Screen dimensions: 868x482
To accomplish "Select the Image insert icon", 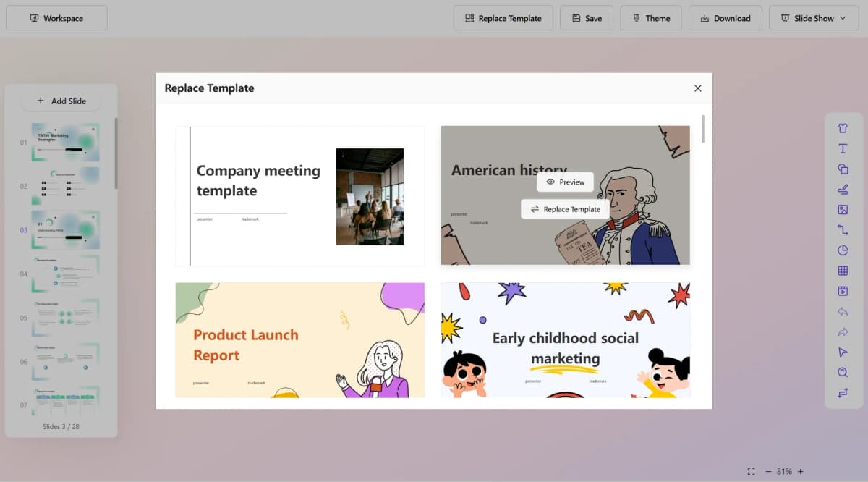I will (x=843, y=209).
